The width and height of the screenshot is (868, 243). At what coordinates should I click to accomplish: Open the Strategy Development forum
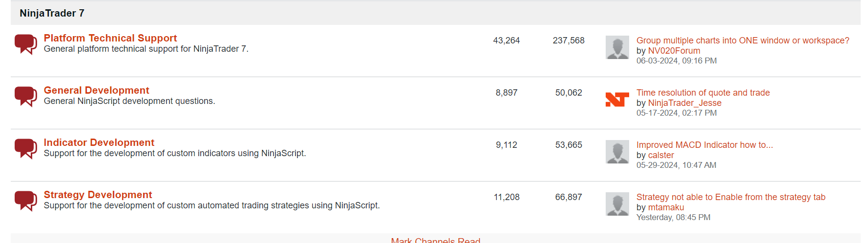[98, 195]
